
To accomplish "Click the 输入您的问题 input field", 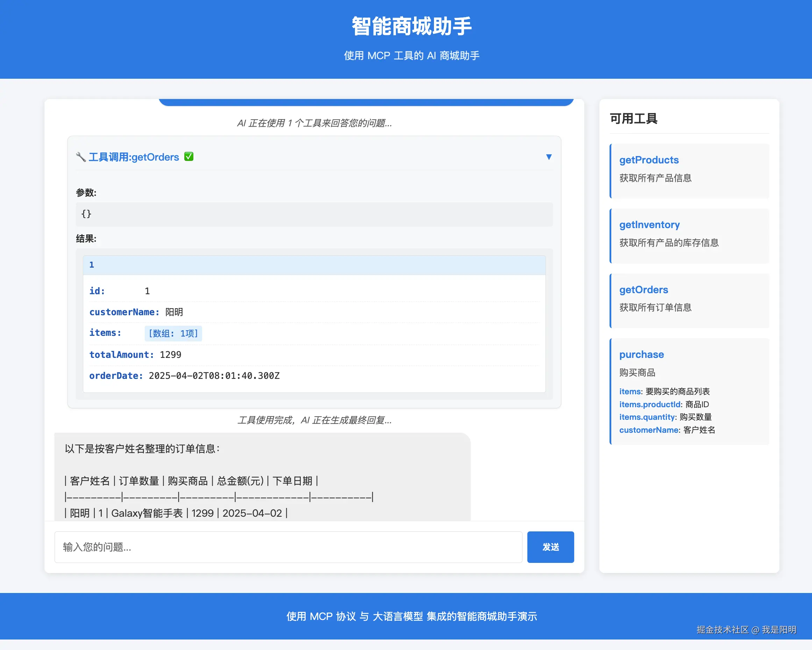I will pyautogui.click(x=288, y=547).
